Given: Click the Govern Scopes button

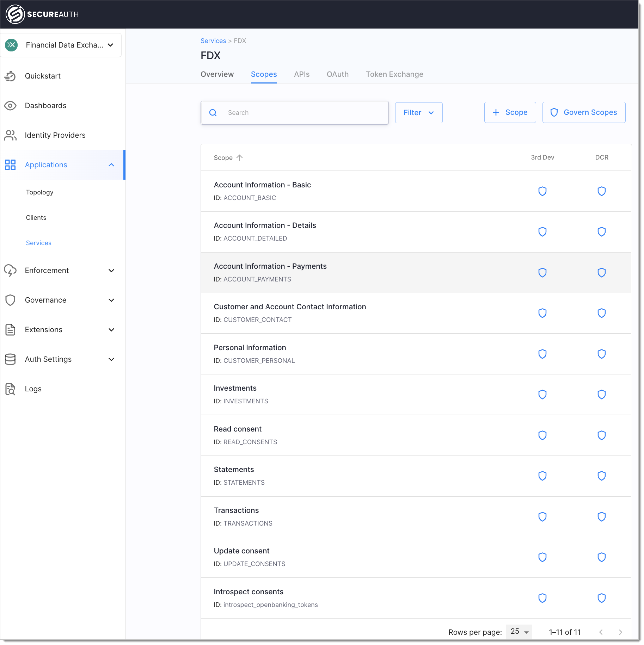Looking at the screenshot, I should point(583,112).
